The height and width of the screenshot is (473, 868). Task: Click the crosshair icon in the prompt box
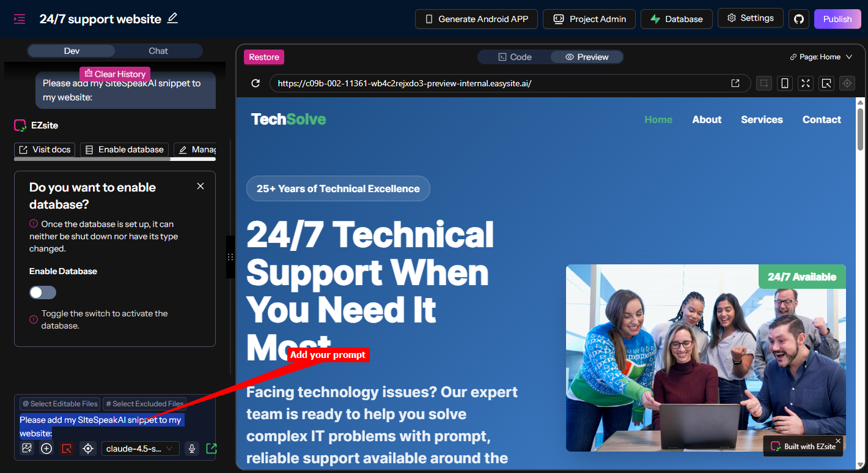click(x=88, y=449)
